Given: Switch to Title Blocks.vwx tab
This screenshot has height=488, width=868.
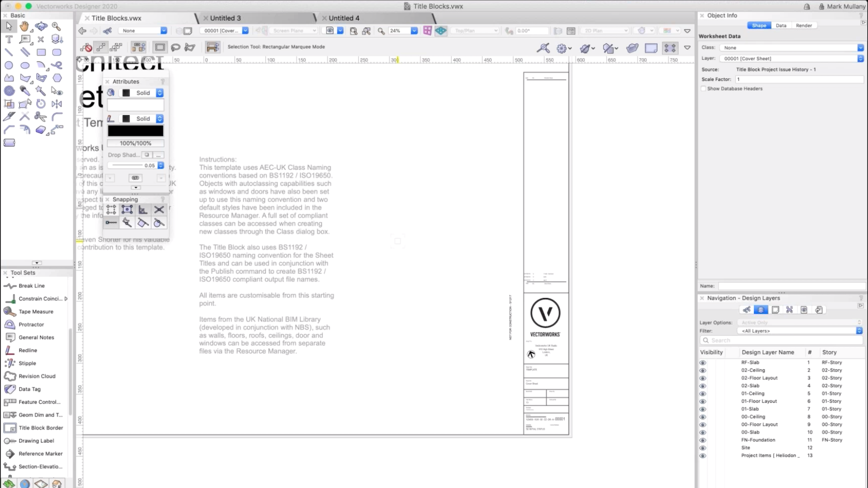Looking at the screenshot, I should coord(116,18).
